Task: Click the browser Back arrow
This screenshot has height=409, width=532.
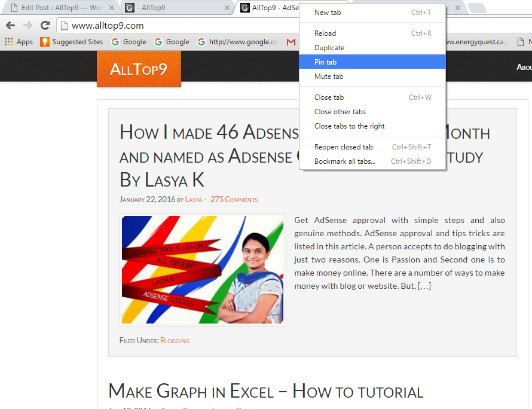Action: click(x=11, y=25)
